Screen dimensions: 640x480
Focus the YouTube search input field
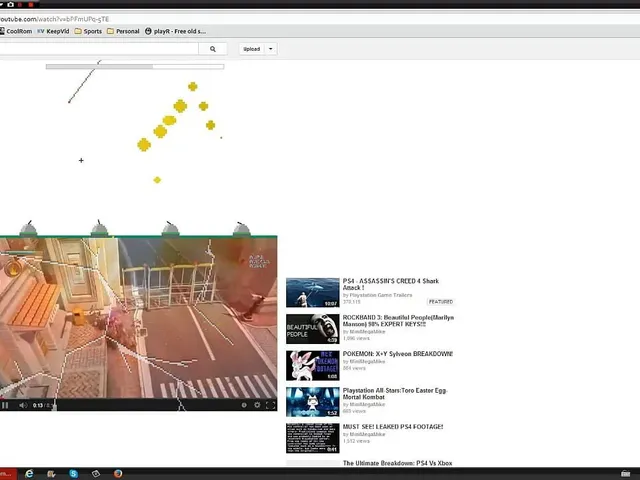[99, 49]
